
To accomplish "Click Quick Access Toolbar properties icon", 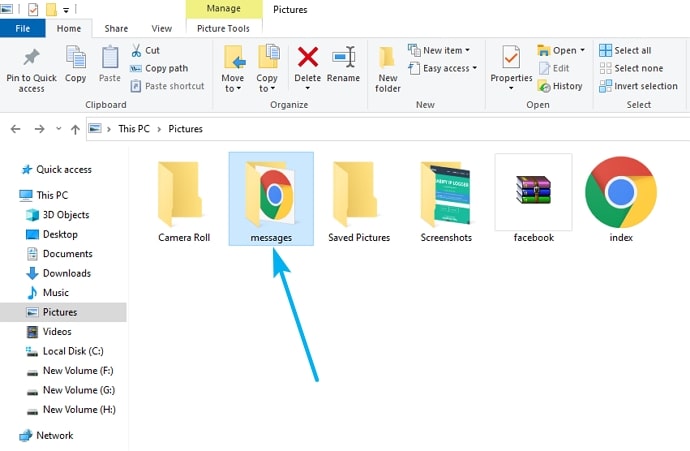I will [33, 9].
